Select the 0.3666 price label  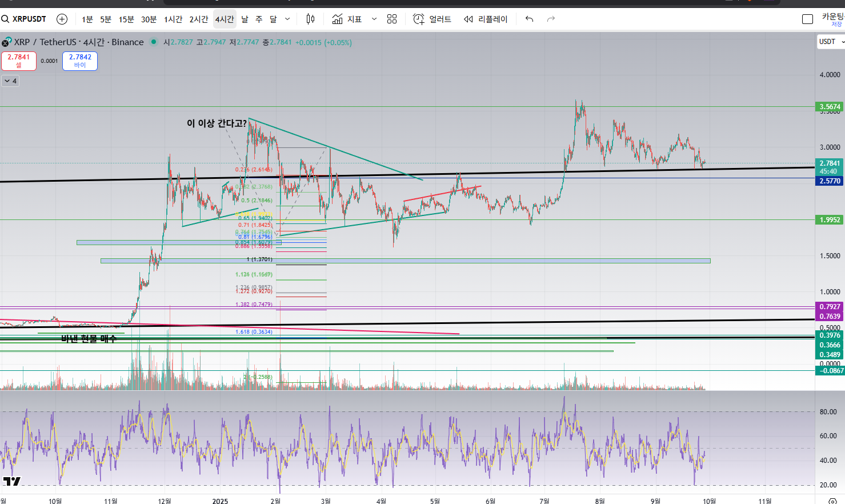(830, 345)
